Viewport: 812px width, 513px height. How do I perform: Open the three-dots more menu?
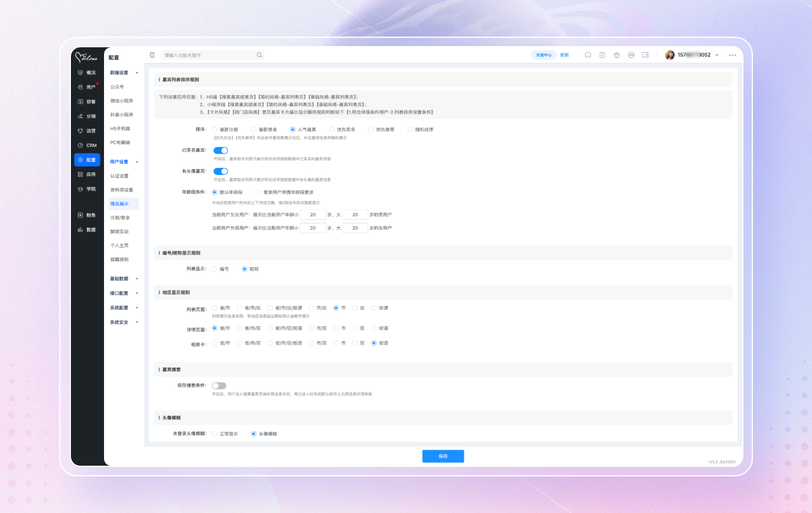click(732, 55)
